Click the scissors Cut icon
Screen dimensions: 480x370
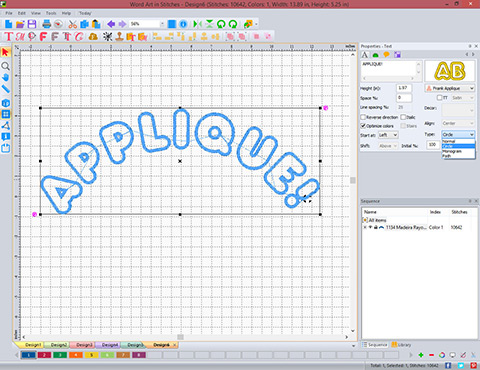[72, 24]
